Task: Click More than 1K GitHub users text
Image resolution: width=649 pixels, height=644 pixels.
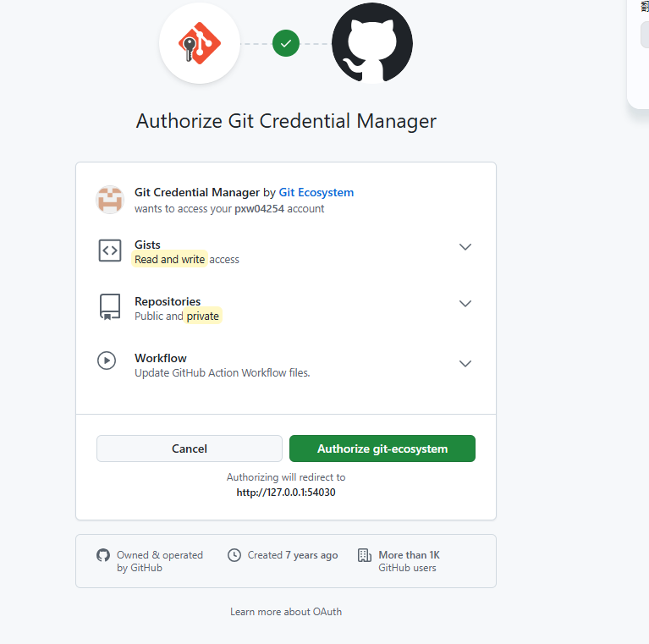Action: [x=409, y=561]
